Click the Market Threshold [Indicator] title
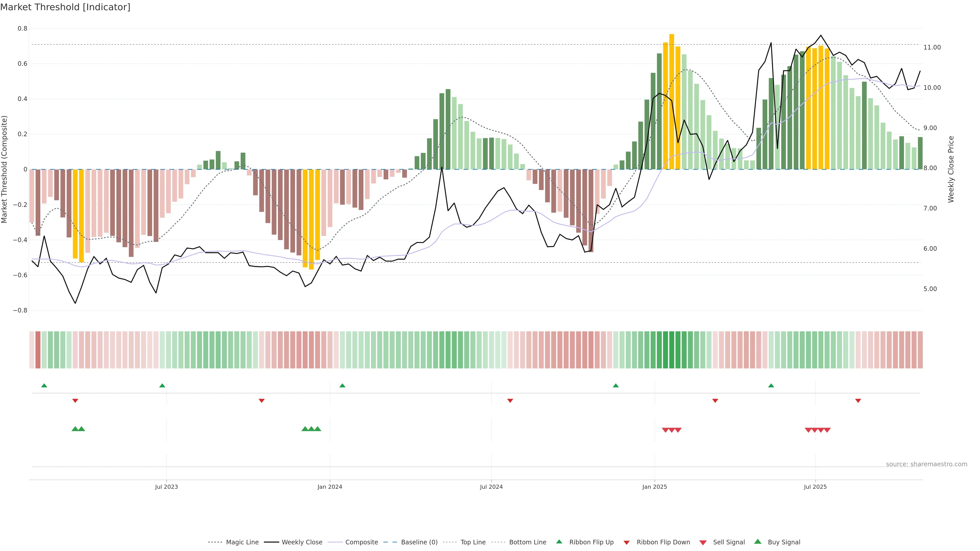 pos(65,7)
